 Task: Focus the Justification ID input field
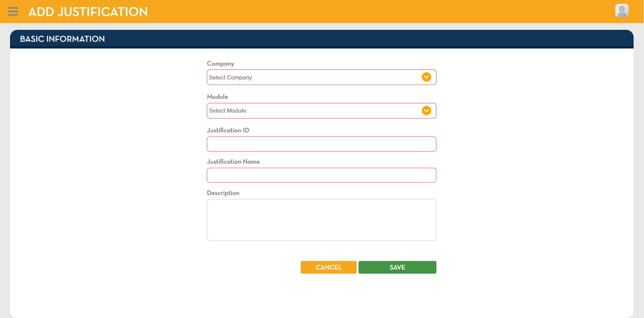tap(321, 144)
